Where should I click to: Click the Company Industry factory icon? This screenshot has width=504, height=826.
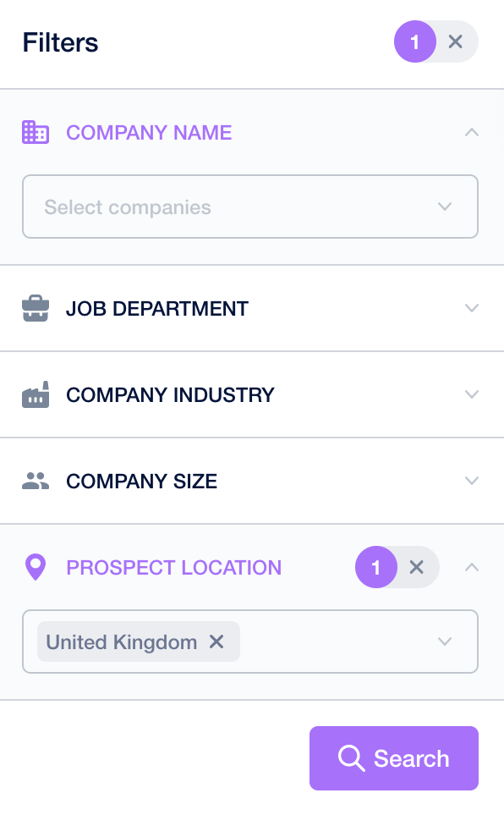[36, 394]
